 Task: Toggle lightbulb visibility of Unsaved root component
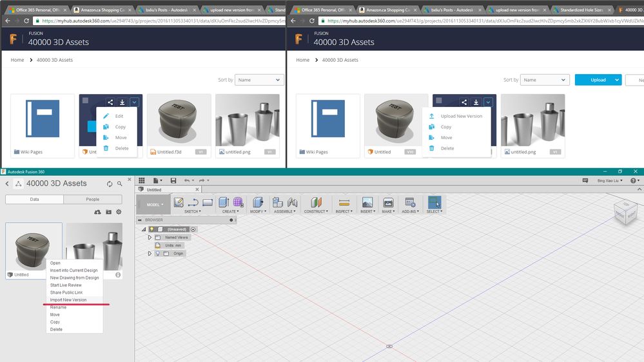pos(152,229)
